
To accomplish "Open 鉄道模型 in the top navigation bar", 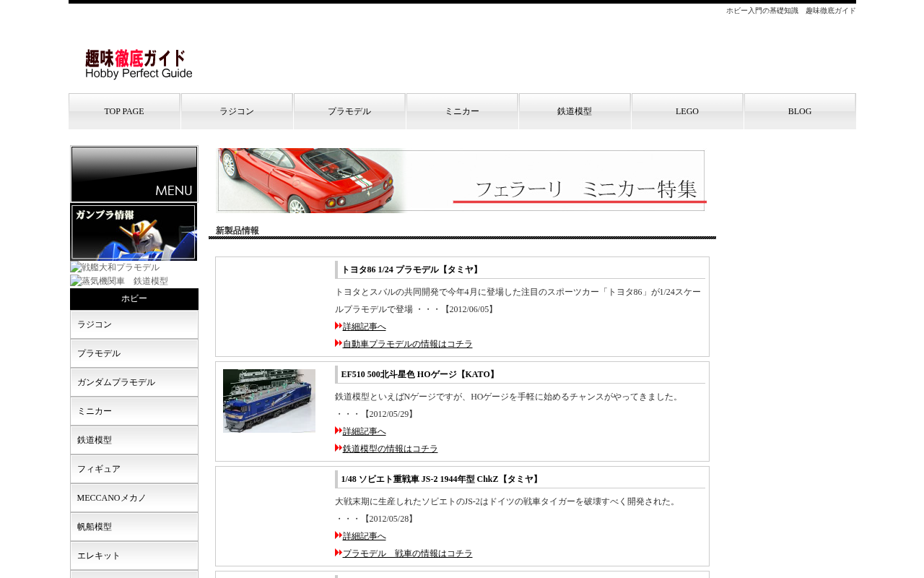I will [575, 111].
